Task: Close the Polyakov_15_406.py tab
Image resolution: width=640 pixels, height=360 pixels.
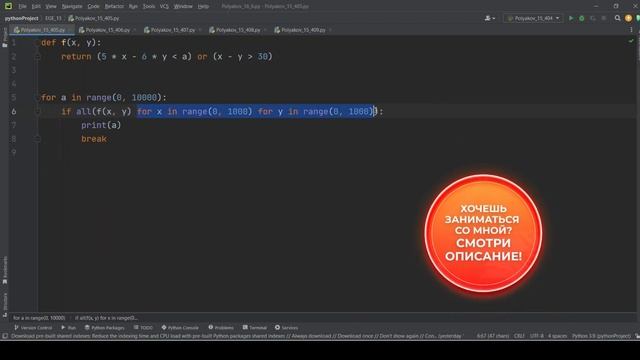Action: tap(135, 30)
